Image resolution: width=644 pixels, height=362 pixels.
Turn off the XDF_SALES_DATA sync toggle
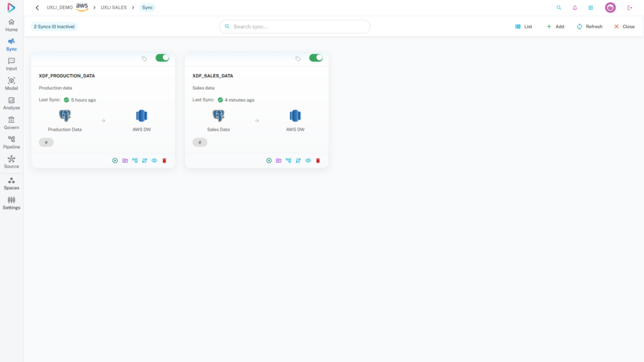click(x=316, y=58)
